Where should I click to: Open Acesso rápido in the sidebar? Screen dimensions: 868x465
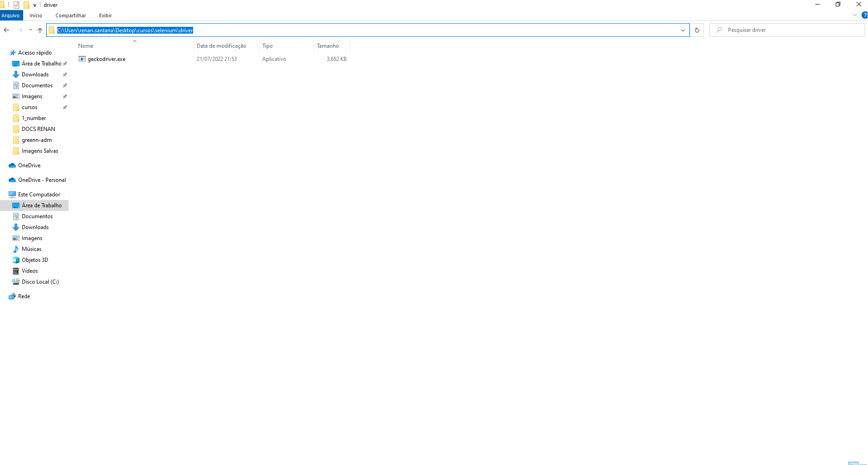(35, 53)
